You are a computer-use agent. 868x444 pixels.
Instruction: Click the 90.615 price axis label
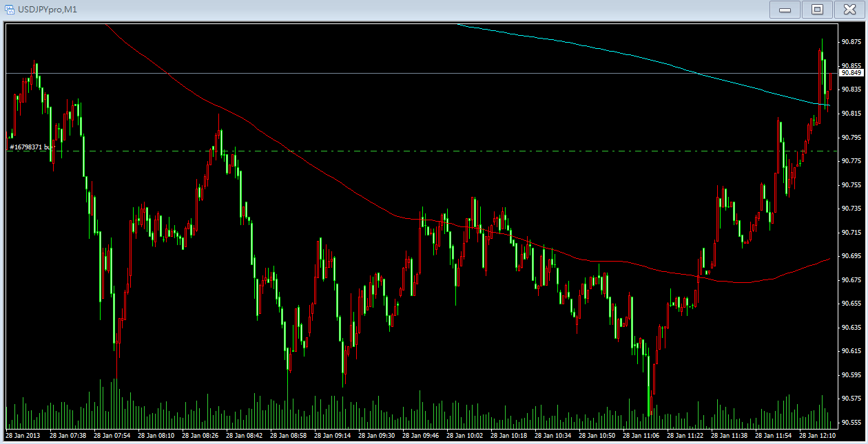[x=851, y=351]
